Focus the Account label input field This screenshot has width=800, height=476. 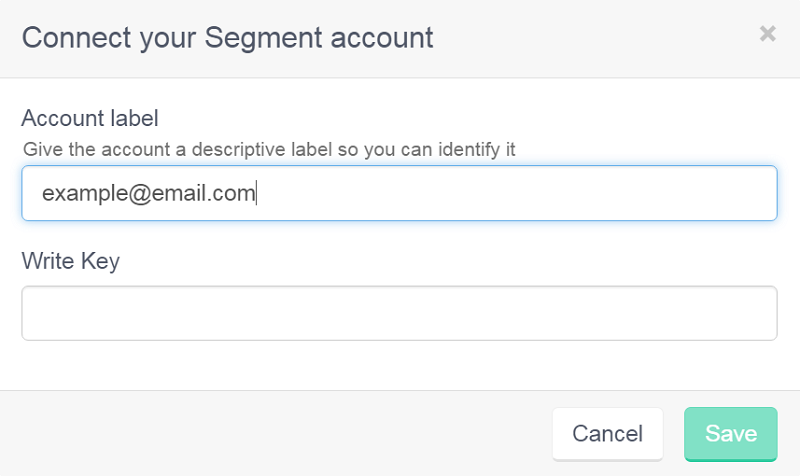(x=399, y=193)
